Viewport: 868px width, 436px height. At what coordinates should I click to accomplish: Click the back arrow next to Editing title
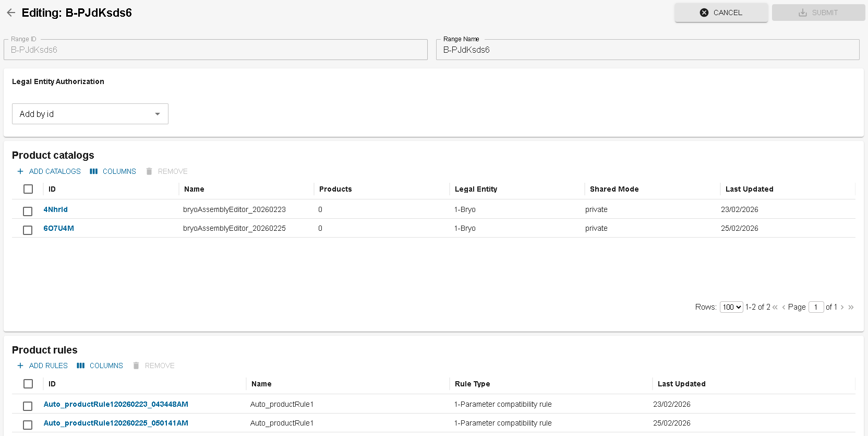[11, 13]
